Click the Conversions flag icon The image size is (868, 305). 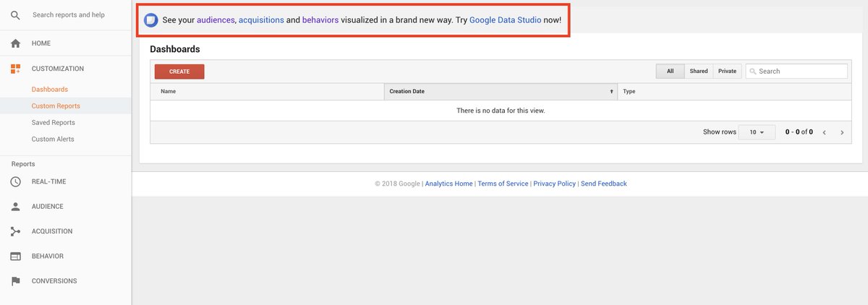click(15, 281)
